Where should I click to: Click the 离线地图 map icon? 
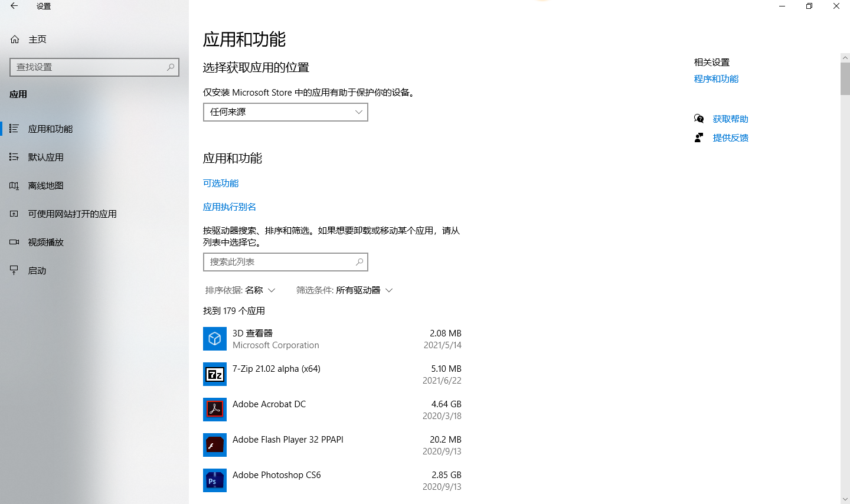(14, 185)
